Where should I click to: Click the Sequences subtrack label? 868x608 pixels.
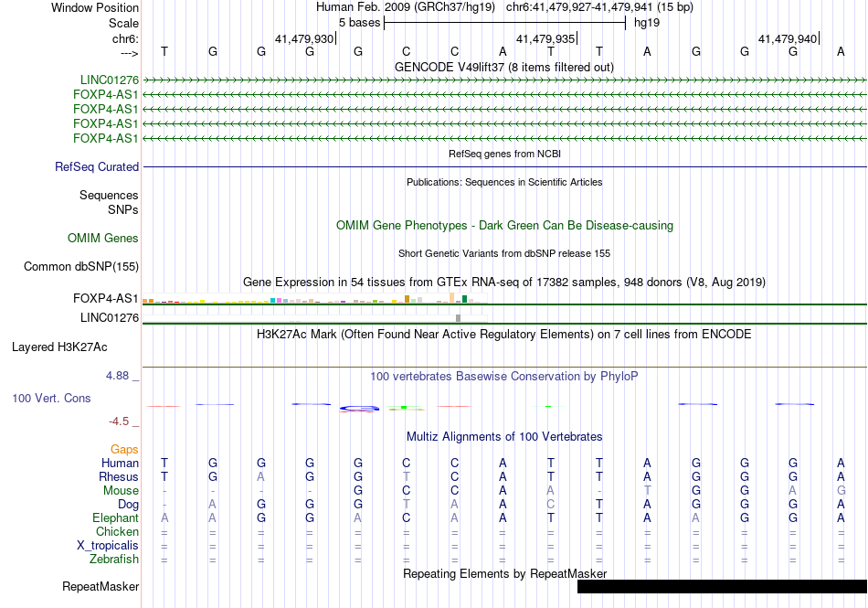109,195
